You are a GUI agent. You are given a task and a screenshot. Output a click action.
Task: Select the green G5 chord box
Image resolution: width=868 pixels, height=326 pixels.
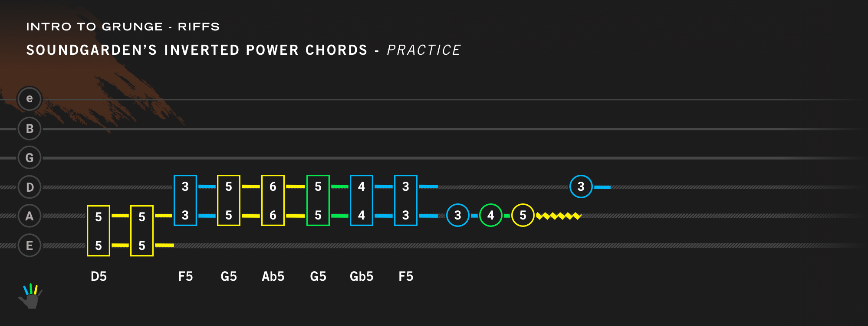[318, 200]
